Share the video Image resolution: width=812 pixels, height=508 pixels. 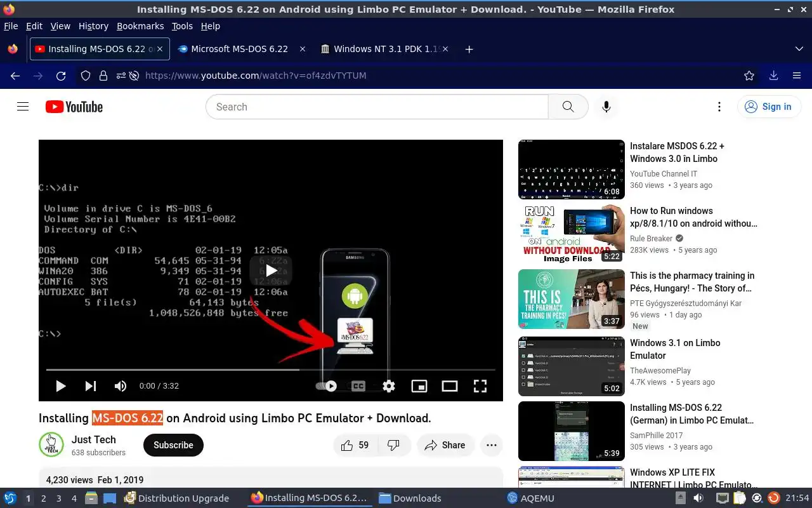[445, 445]
